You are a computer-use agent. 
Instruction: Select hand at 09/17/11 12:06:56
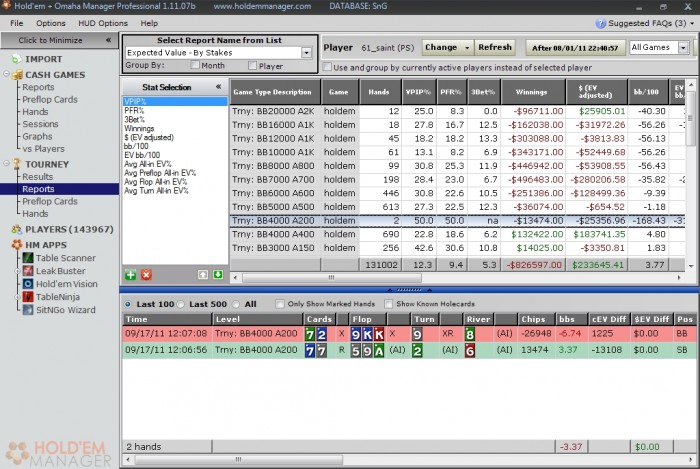coord(409,350)
